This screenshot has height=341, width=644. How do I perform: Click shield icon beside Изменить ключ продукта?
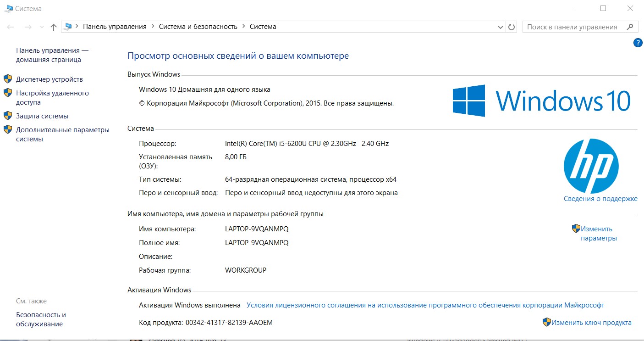(547, 322)
